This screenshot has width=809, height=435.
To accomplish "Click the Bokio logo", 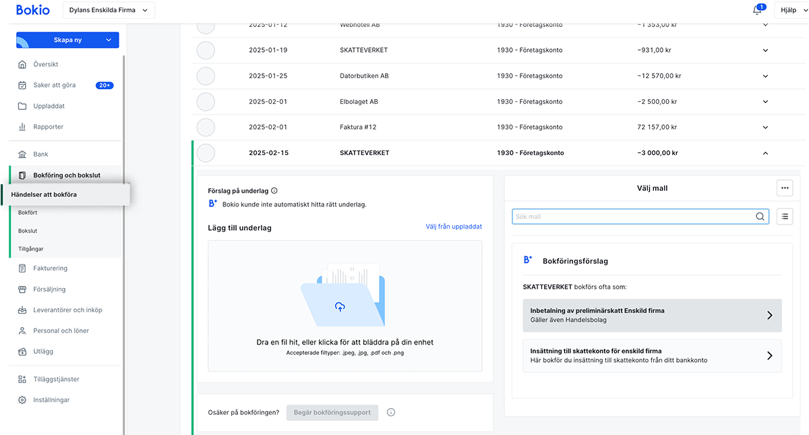I will click(32, 10).
